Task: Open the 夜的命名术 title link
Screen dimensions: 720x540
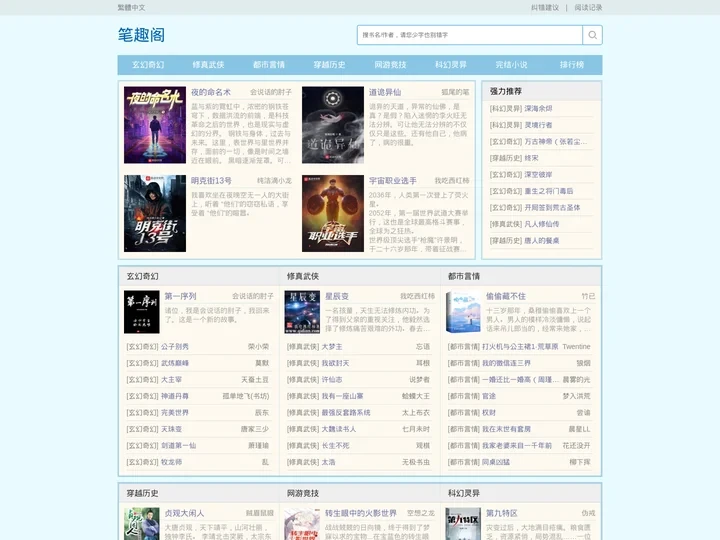Action: tap(211, 92)
